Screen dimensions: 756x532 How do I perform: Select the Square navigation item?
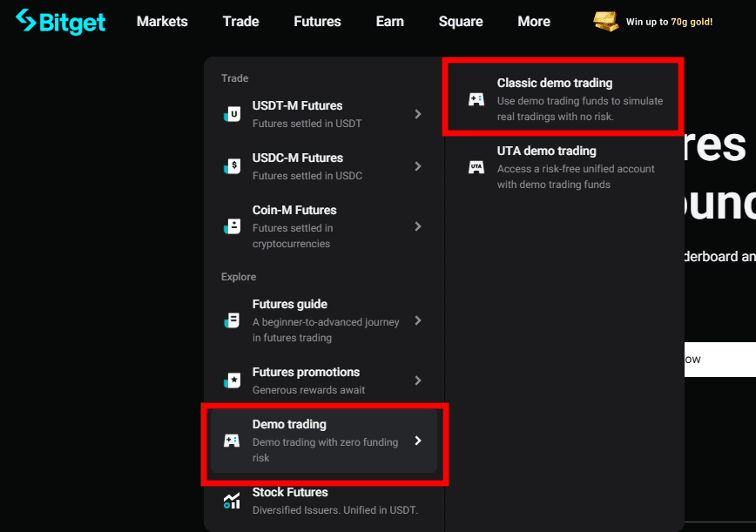coord(461,22)
